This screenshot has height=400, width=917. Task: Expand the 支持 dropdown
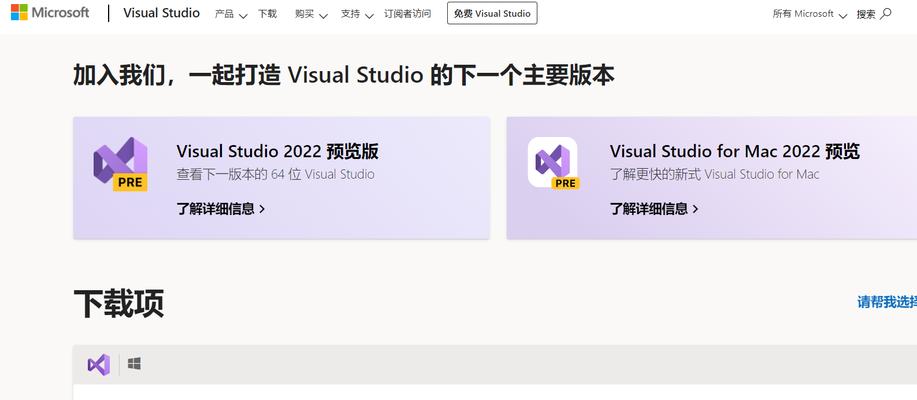coord(357,13)
